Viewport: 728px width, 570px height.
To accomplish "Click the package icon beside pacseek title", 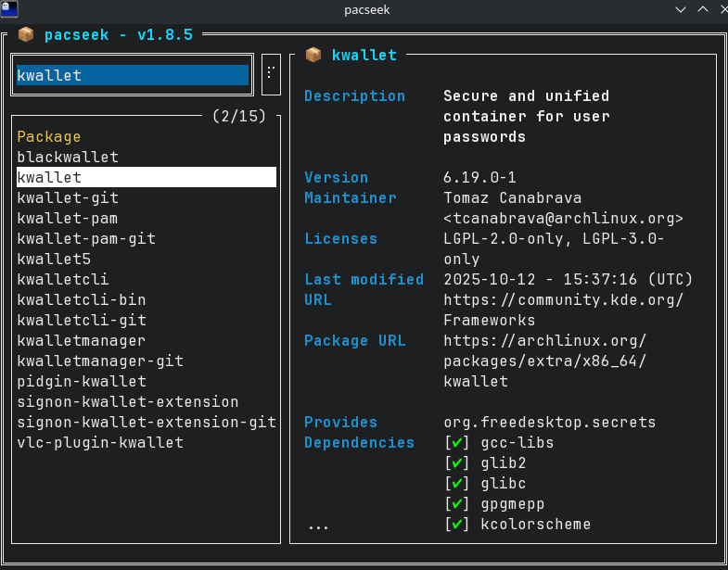I will point(25,34).
